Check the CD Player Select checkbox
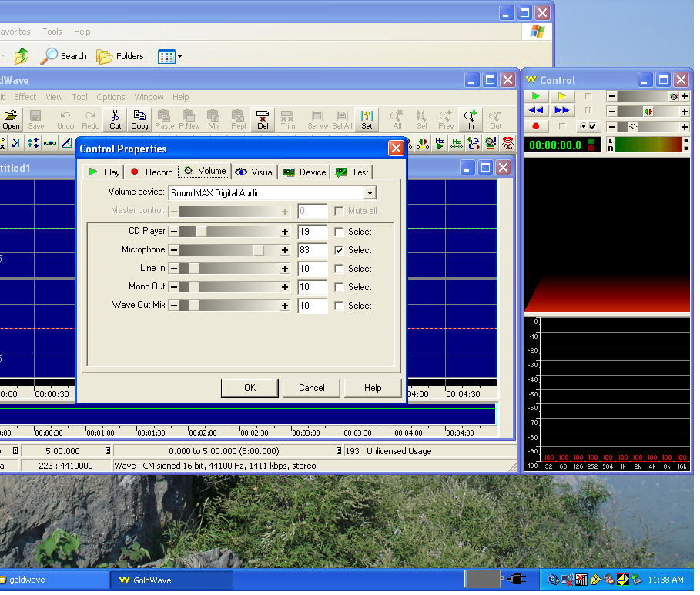Screen dimensions: 700x595 339,232
